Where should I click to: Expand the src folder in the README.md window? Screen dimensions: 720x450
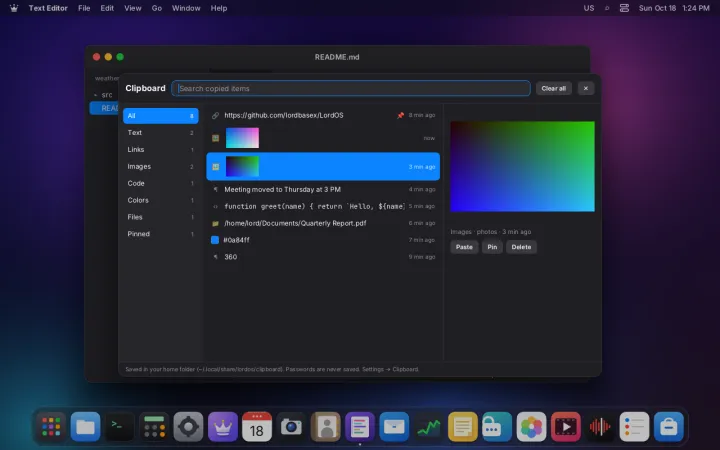[96, 95]
